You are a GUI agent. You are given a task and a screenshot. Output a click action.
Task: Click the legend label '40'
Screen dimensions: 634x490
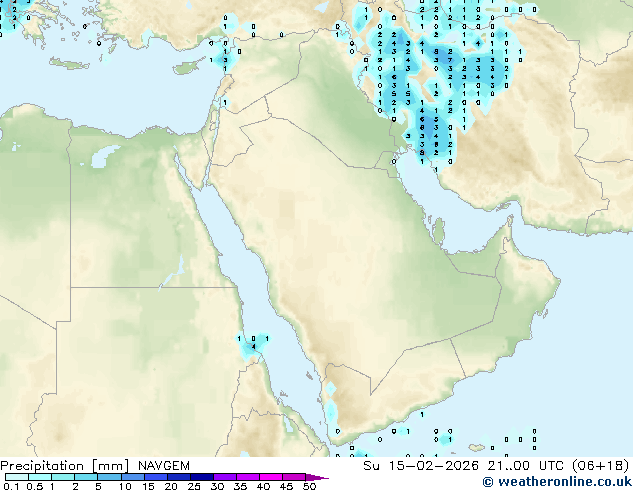pyautogui.click(x=264, y=486)
